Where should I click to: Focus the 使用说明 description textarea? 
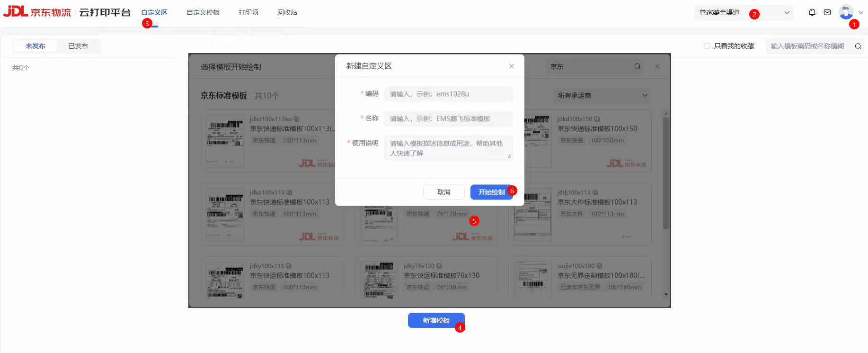click(x=449, y=148)
